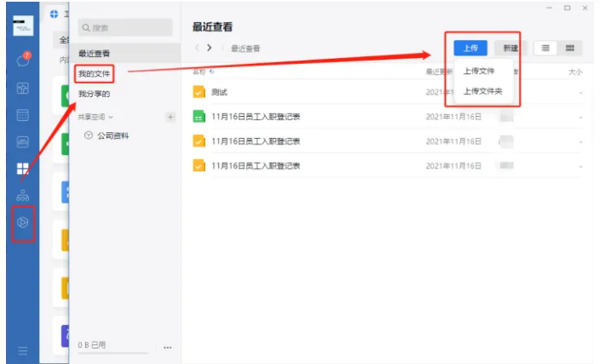Viewport: 600px width, 364px height.
Task: Choose 上传文件 from the dropdown
Action: click(479, 71)
